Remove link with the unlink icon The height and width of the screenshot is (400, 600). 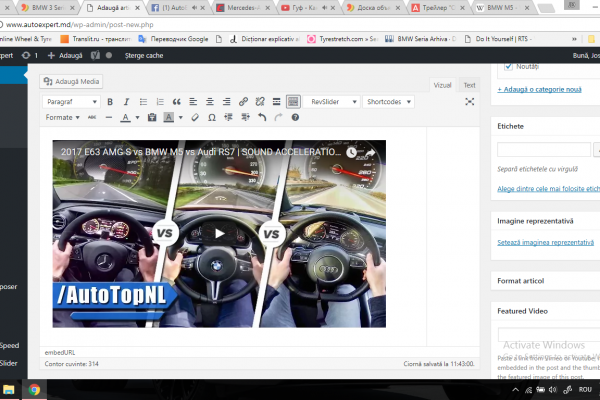[x=260, y=102]
